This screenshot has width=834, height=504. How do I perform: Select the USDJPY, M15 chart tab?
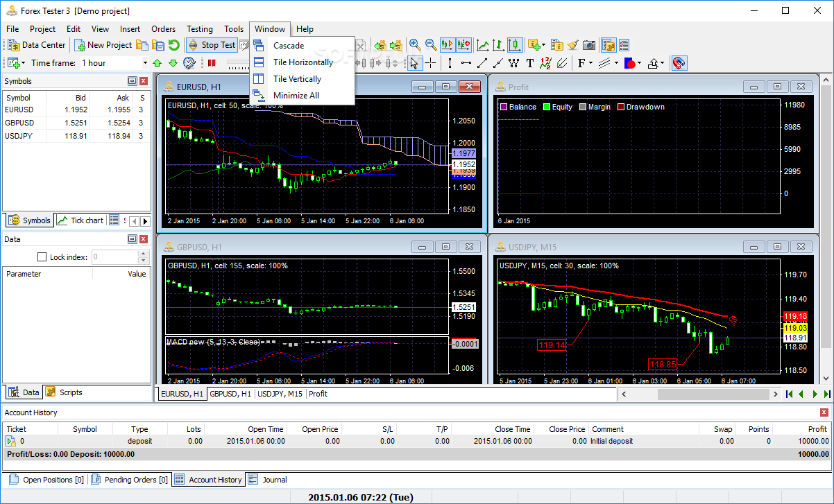click(x=280, y=394)
